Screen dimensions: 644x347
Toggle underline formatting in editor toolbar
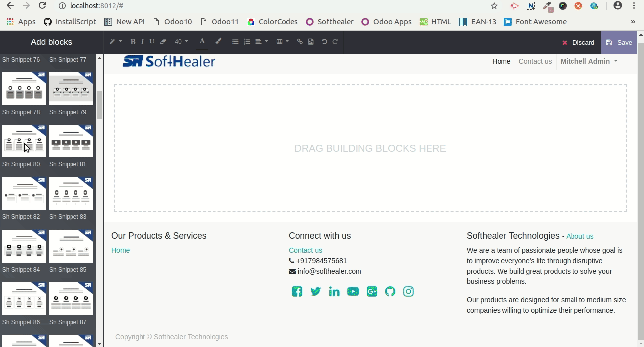(x=152, y=42)
